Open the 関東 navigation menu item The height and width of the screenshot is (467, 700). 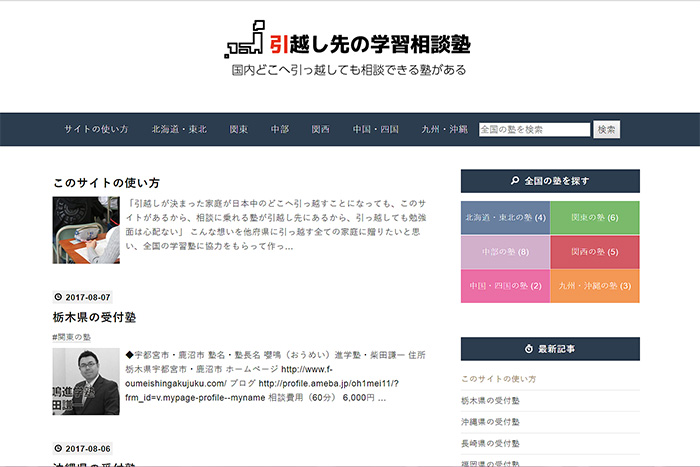(238, 129)
